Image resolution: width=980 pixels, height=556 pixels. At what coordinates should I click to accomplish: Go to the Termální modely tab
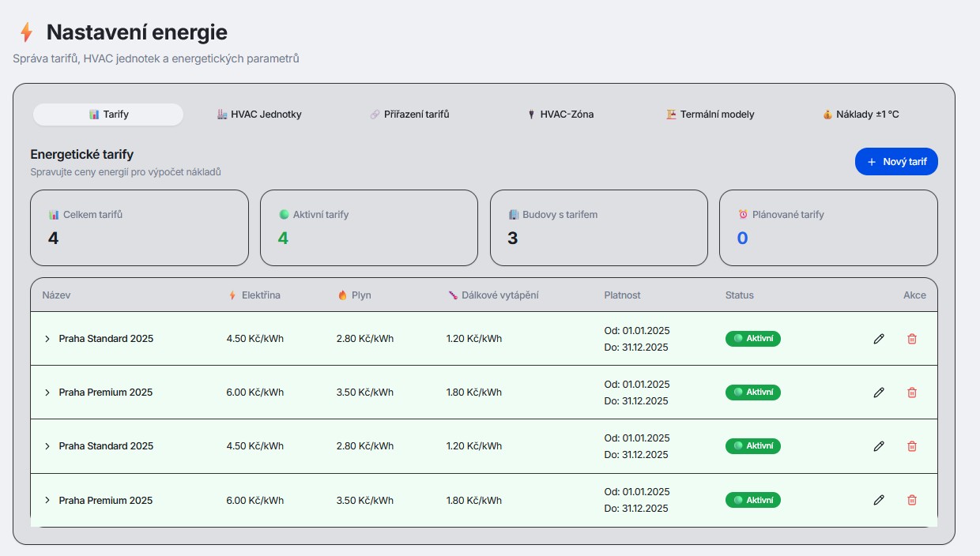pos(710,115)
